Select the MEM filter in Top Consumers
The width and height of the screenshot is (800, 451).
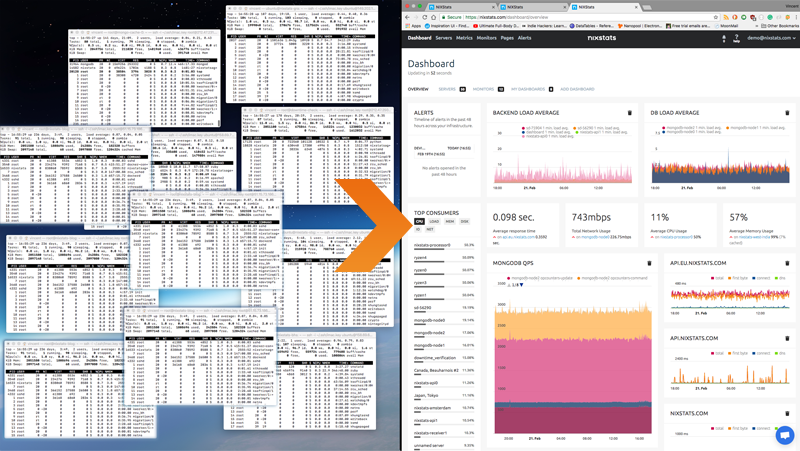tap(449, 221)
